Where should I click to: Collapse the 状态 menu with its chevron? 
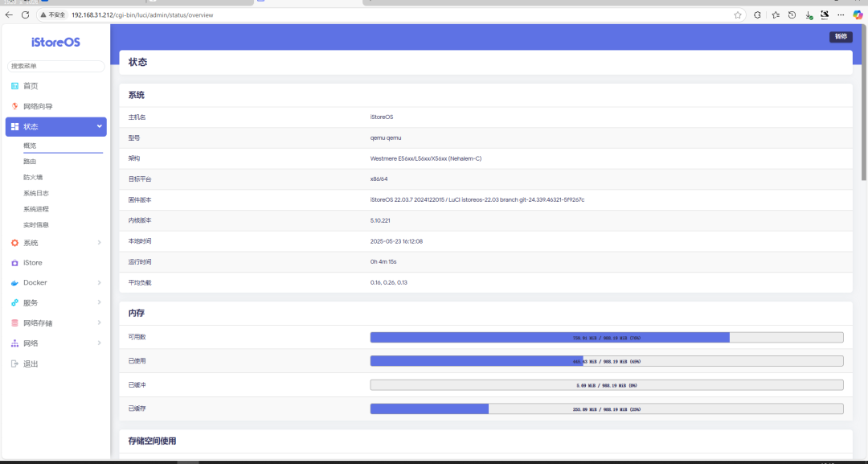tap(100, 126)
